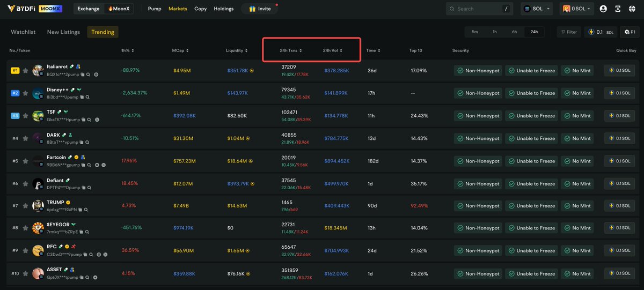Sort by Top 10 column
Screen dimensions: 644x290
[x=416, y=50]
